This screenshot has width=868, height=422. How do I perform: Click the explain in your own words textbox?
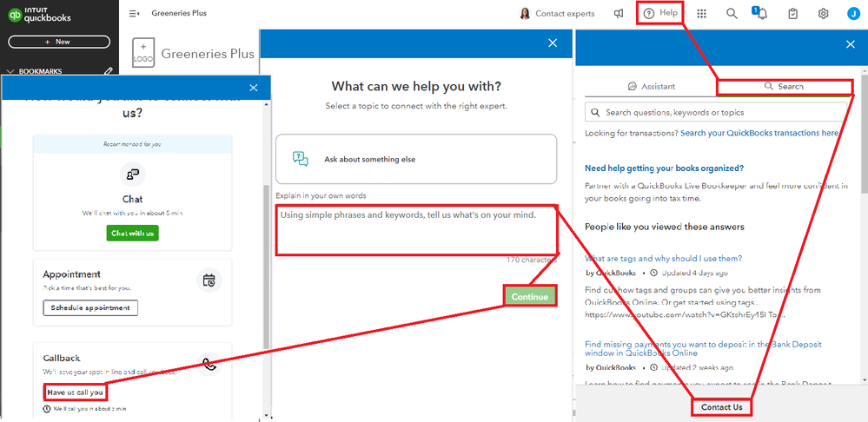tap(416, 230)
